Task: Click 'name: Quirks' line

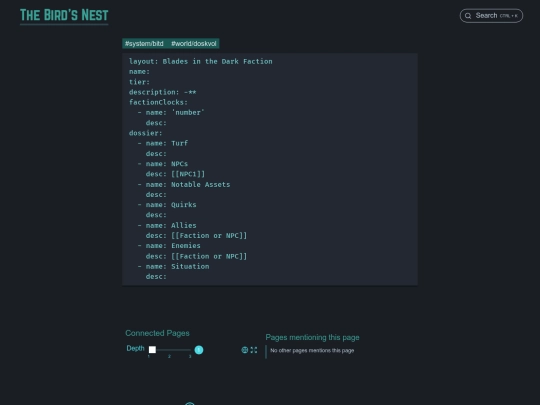Action: click(171, 205)
